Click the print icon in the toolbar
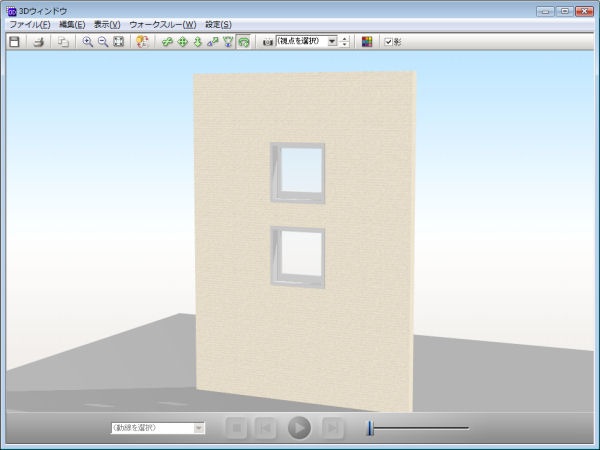 pos(39,42)
